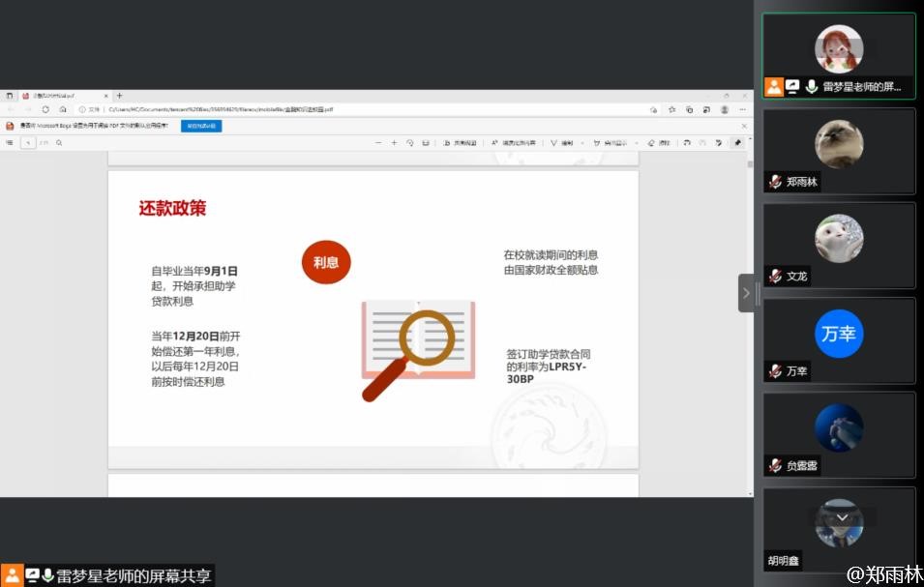Click the browser refresh button
Screen dimensions: 924x587
click(45, 109)
